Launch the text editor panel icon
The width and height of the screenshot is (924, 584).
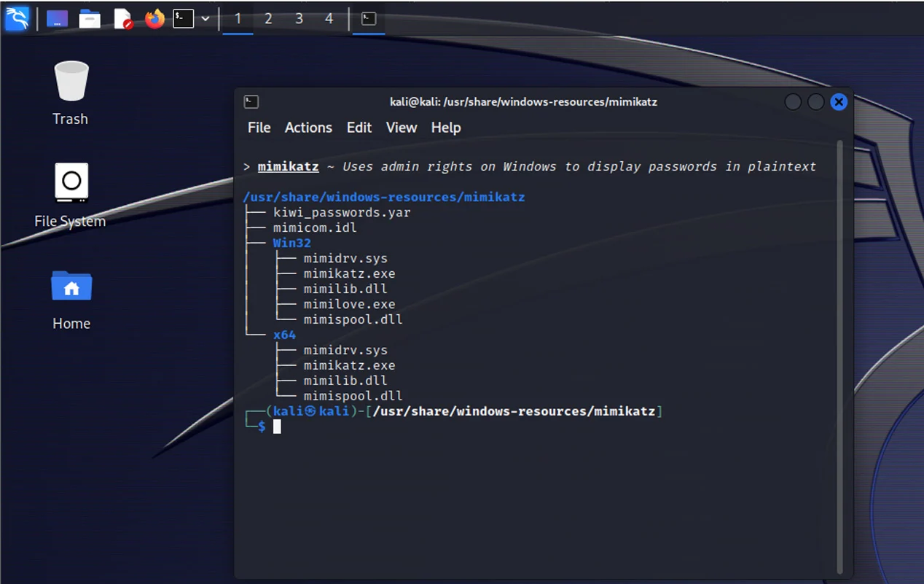point(123,19)
